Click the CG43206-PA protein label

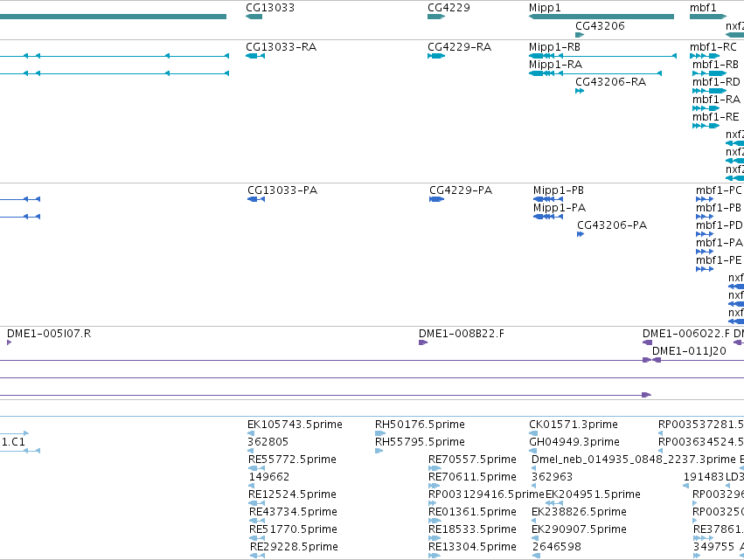[612, 225]
